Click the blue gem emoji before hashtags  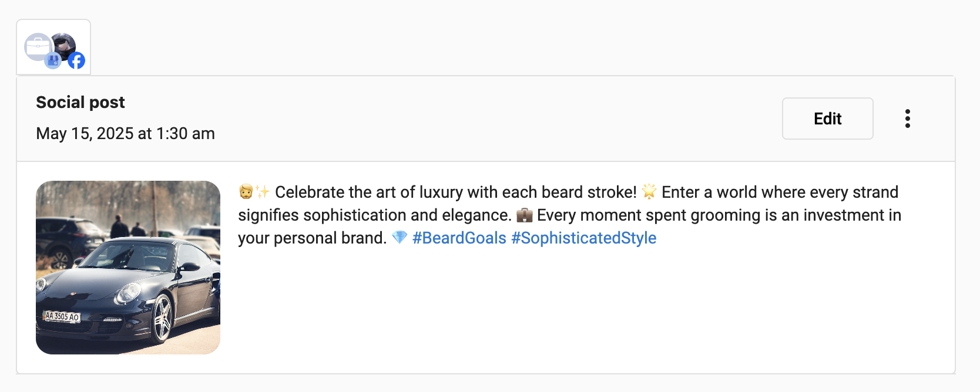tap(400, 238)
